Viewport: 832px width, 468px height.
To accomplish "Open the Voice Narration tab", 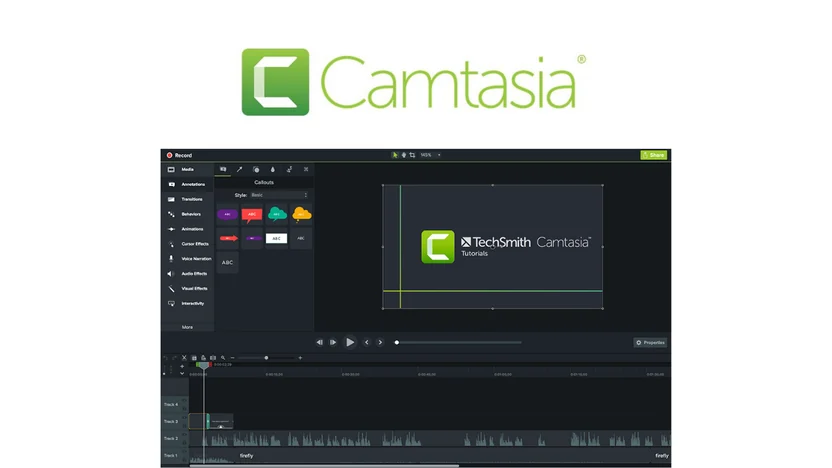I will click(x=187, y=258).
